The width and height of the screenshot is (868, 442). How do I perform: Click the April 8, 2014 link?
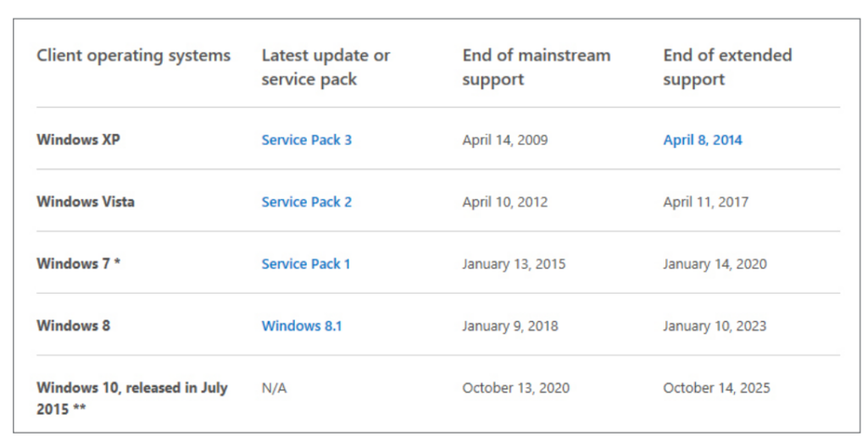pos(703,140)
